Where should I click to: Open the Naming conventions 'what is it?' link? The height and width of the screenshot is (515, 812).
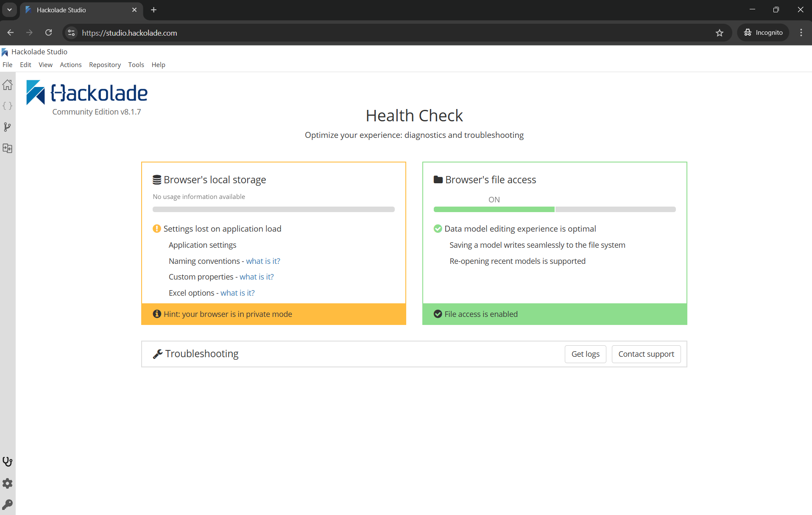tap(262, 261)
